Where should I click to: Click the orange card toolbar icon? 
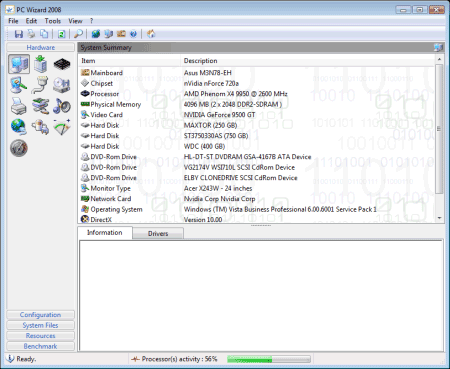(x=121, y=34)
